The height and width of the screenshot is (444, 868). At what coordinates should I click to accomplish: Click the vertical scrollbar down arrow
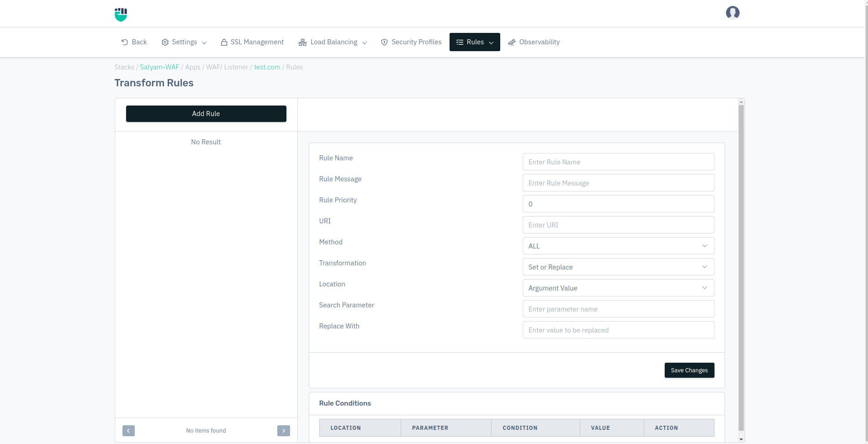pos(741,439)
